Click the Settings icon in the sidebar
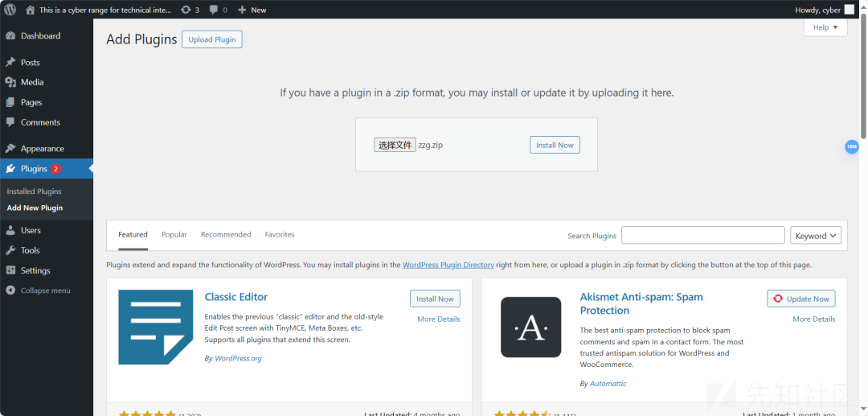 tap(10, 270)
